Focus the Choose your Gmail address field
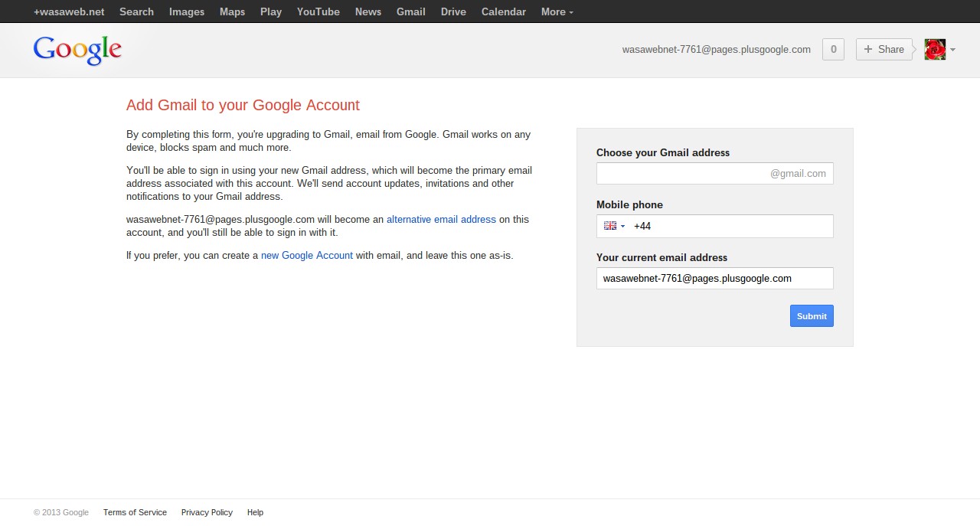980x526 pixels. click(715, 174)
